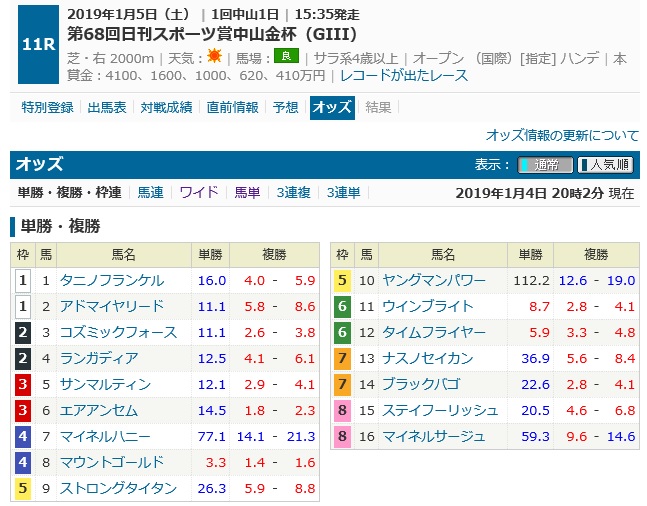Click yellow frame 5 badge for ストロングタイタン
Viewport: 647px width, 506px height.
pos(23,489)
